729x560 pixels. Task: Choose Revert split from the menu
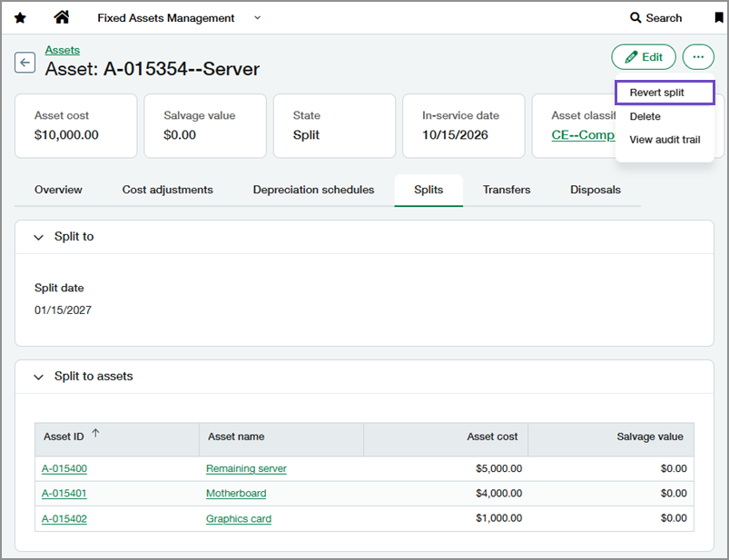click(665, 93)
